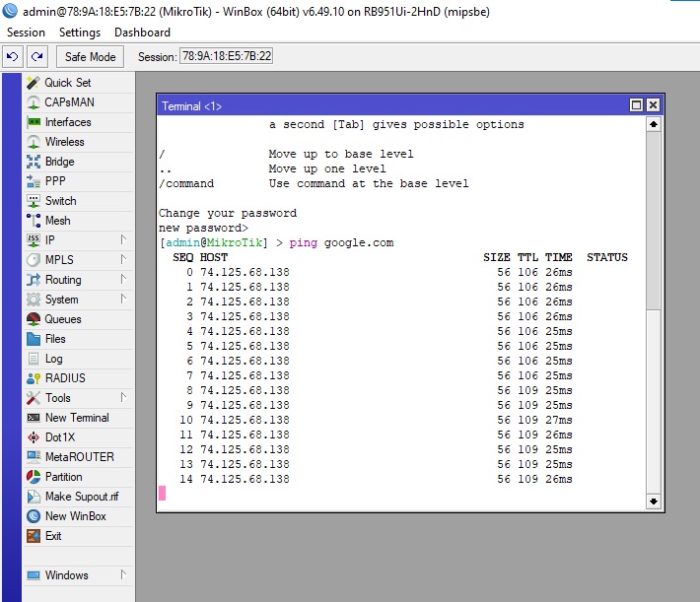
Task: Click the MPLS icon
Action: click(34, 260)
